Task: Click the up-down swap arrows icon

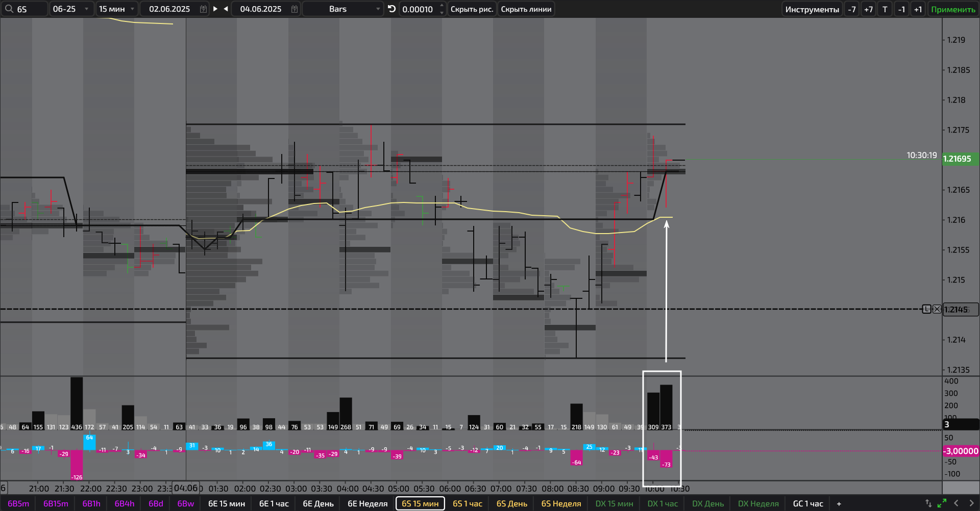Action: pyautogui.click(x=928, y=503)
